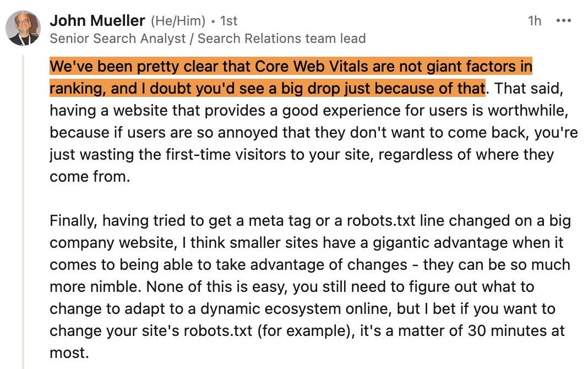Click the phrase 'dynamic ecosystem online'

[296, 309]
